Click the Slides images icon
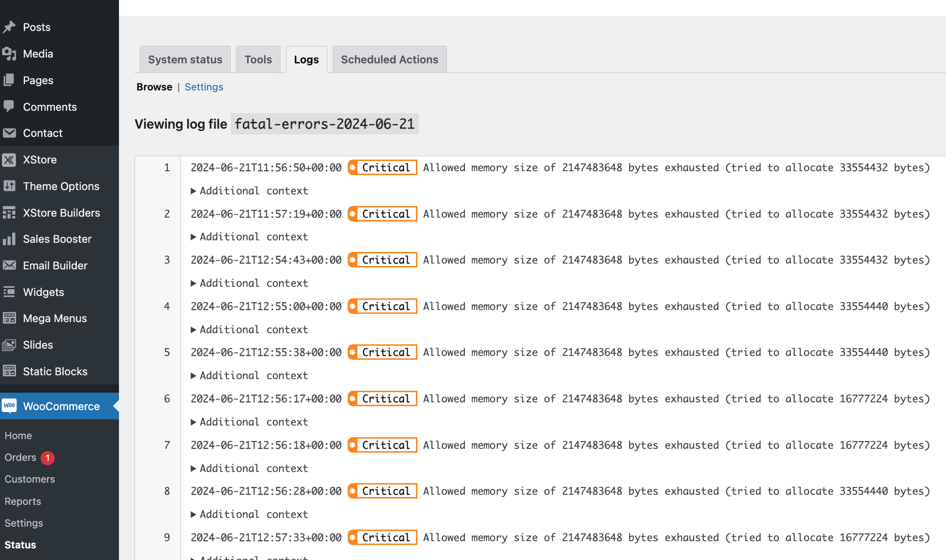The image size is (946, 560). point(9,345)
